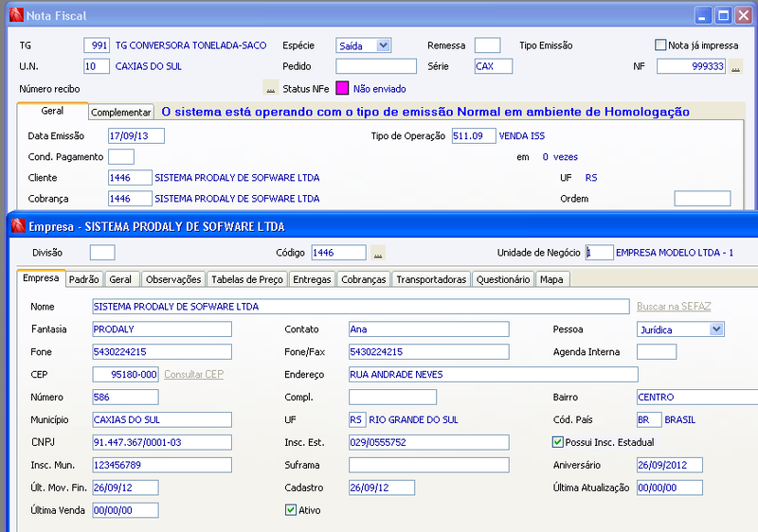Screen dimensions: 758x532
Task: Open the Questionário tab
Action: click(503, 279)
